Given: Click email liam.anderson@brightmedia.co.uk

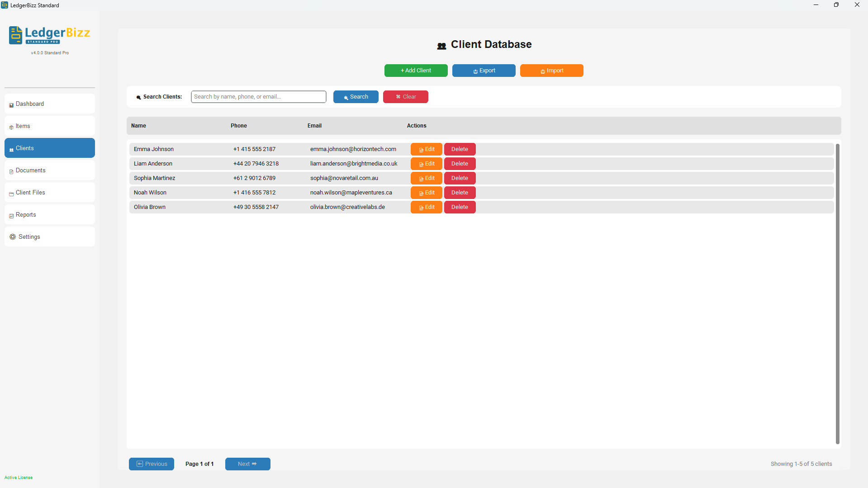Looking at the screenshot, I should [354, 164].
